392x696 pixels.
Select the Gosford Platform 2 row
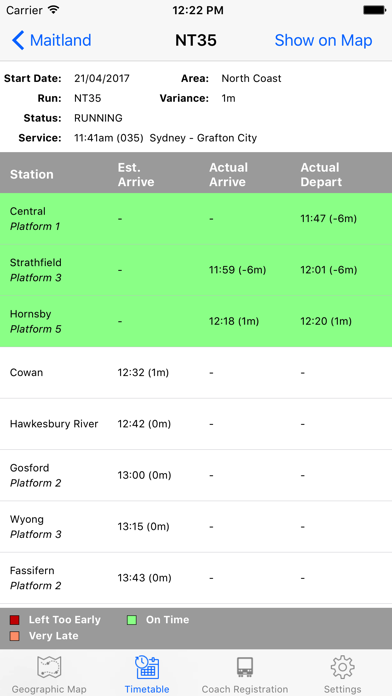pyautogui.click(x=196, y=475)
